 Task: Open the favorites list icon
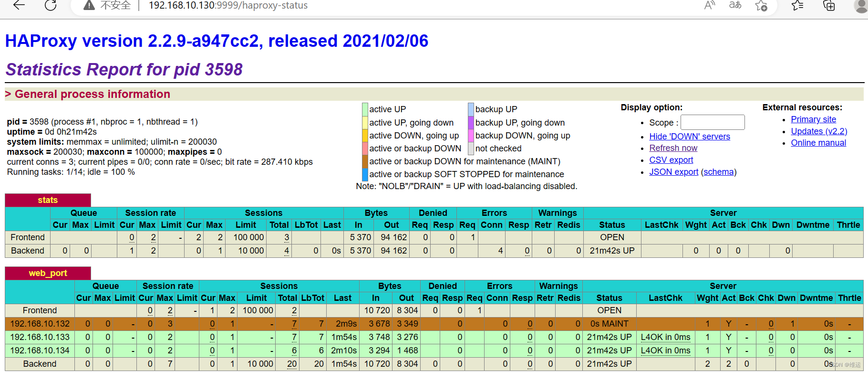[797, 6]
